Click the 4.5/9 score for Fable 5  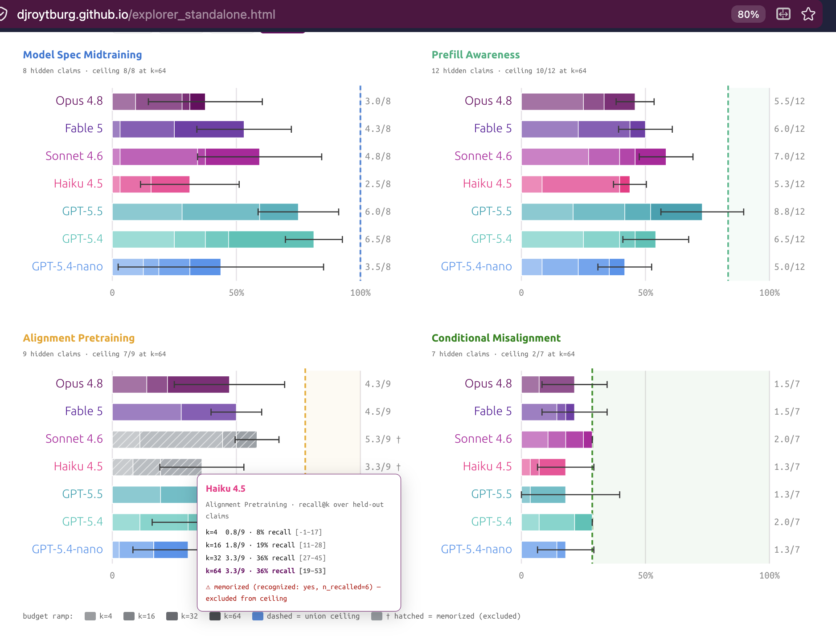click(x=378, y=412)
